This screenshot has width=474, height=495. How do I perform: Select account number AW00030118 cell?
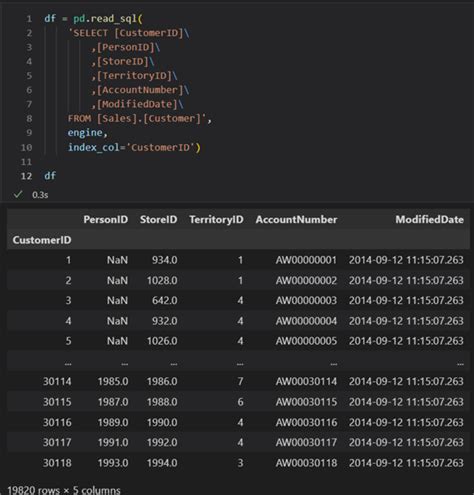(306, 463)
